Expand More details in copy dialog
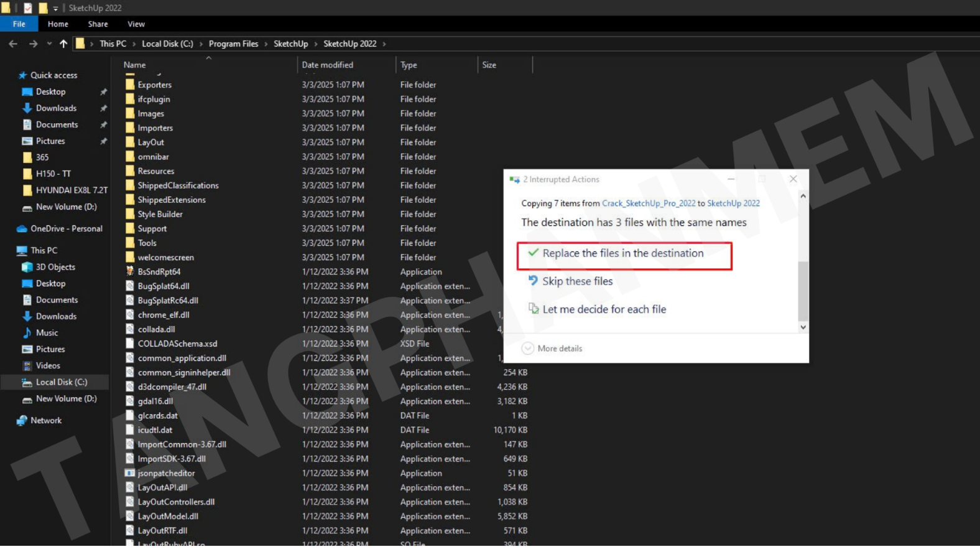 tap(552, 349)
